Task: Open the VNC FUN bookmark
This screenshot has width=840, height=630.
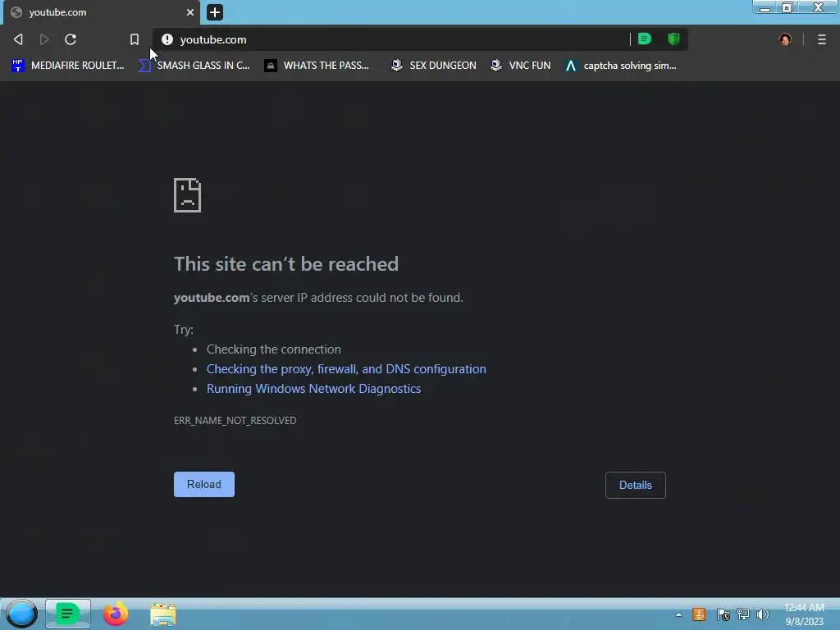Action: [521, 66]
